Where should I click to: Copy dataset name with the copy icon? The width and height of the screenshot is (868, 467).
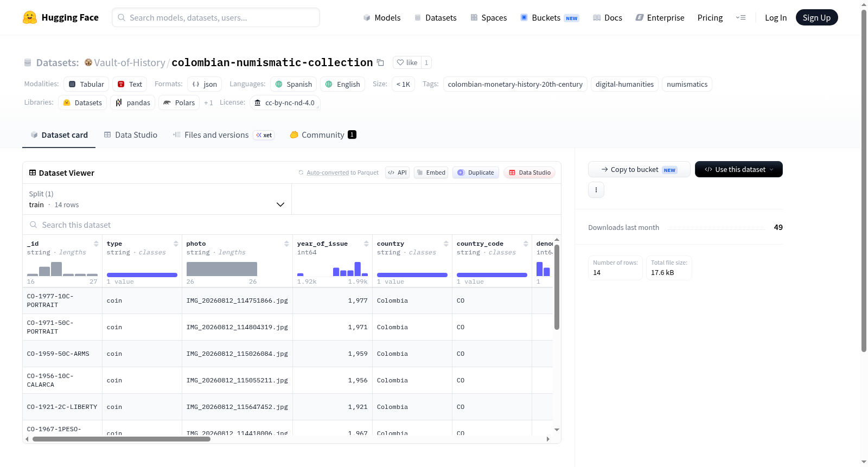coord(380,62)
